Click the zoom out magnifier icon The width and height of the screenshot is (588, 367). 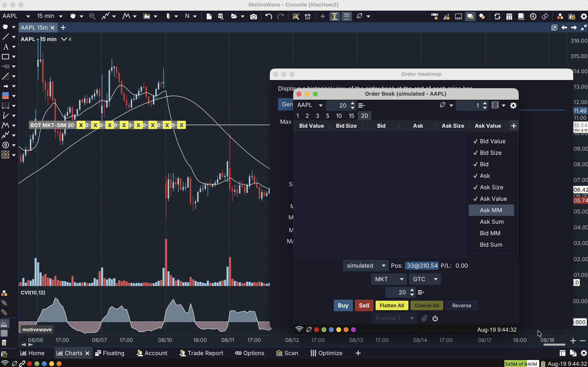(92, 16)
